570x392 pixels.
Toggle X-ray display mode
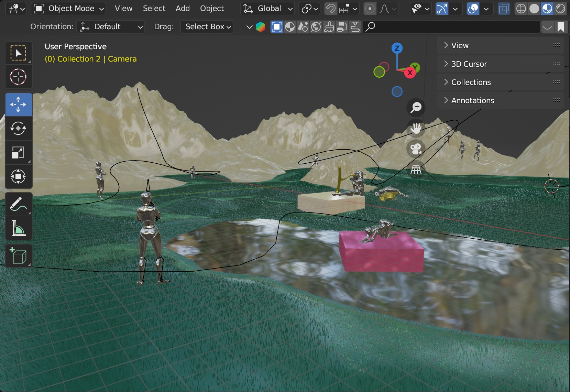[504, 9]
